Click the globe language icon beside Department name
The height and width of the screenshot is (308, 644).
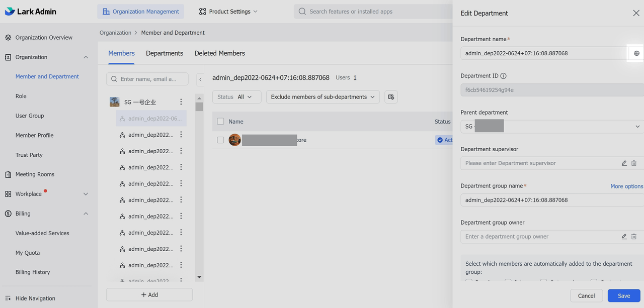[636, 53]
